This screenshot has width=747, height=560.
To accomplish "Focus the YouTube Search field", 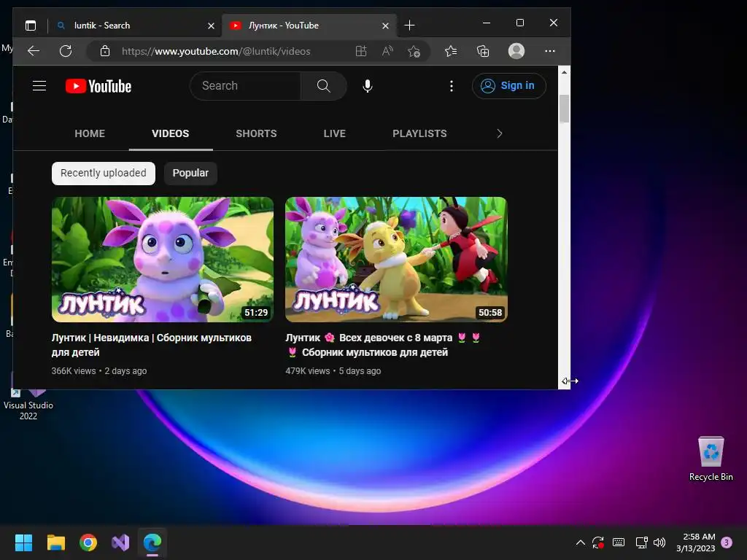I will 245,86.
